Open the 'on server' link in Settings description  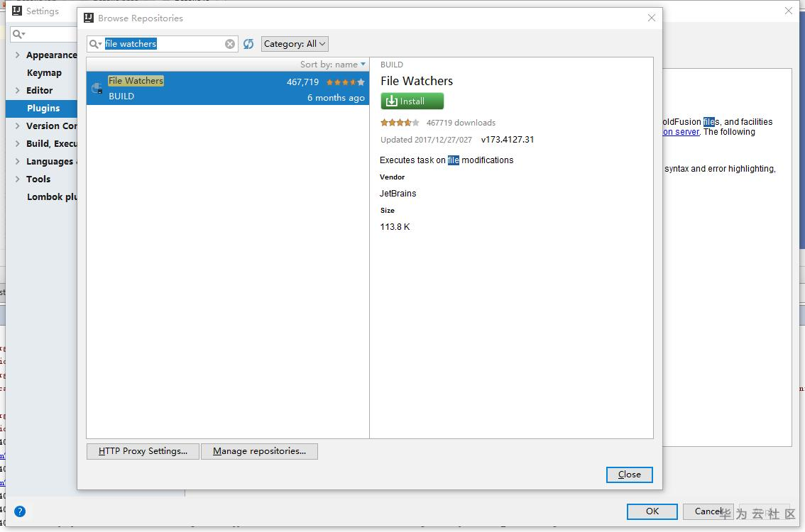(x=681, y=132)
